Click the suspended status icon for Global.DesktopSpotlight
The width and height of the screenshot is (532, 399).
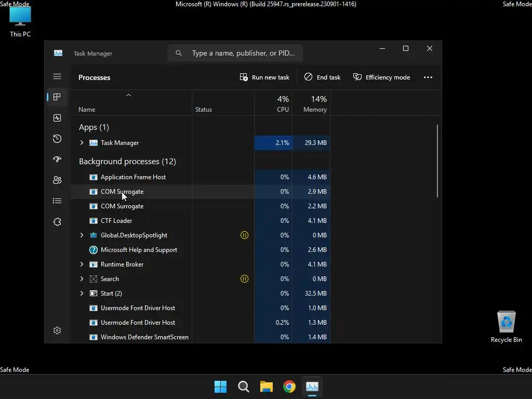click(244, 235)
